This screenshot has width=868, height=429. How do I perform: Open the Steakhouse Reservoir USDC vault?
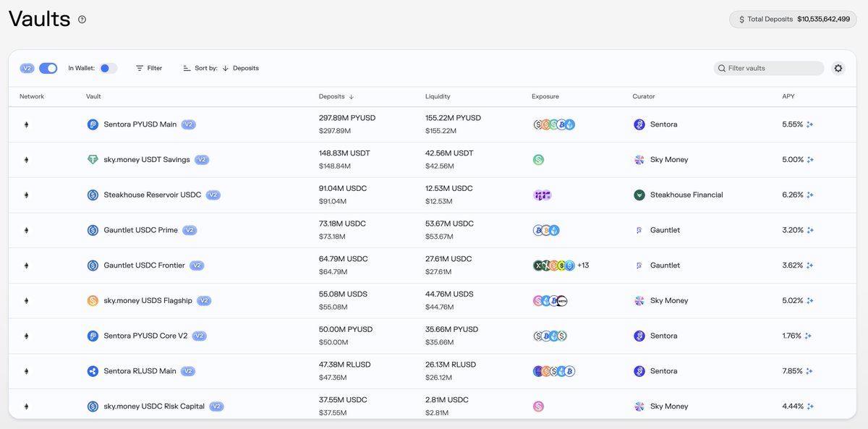[x=153, y=195]
